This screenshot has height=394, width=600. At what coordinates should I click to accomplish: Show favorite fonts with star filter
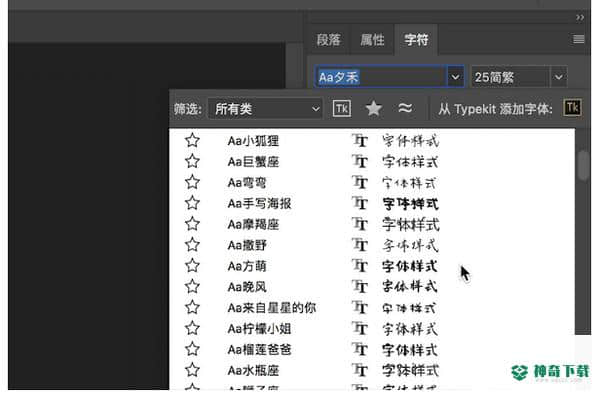click(373, 109)
